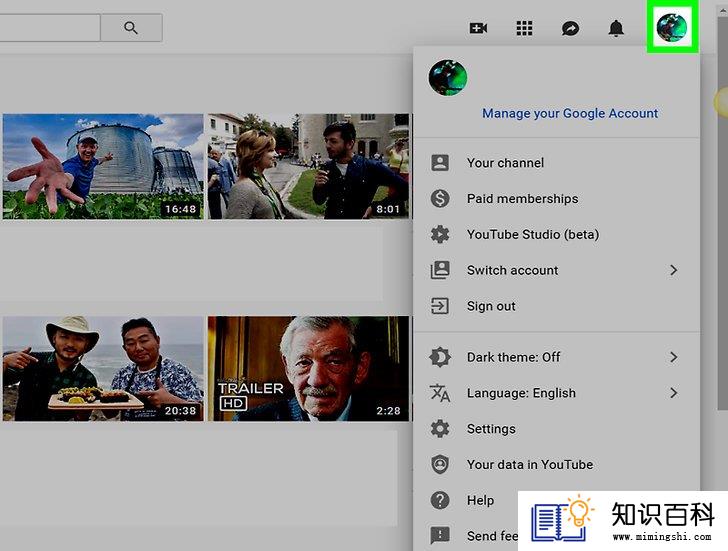The width and height of the screenshot is (728, 551).
Task: Open Settings menu entry
Action: pyautogui.click(x=556, y=429)
